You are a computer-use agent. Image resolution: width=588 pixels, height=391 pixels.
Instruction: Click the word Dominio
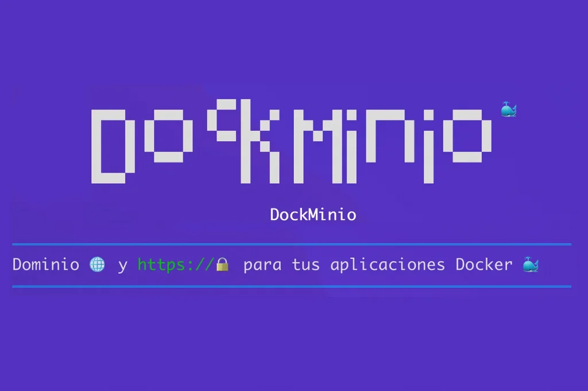46,264
